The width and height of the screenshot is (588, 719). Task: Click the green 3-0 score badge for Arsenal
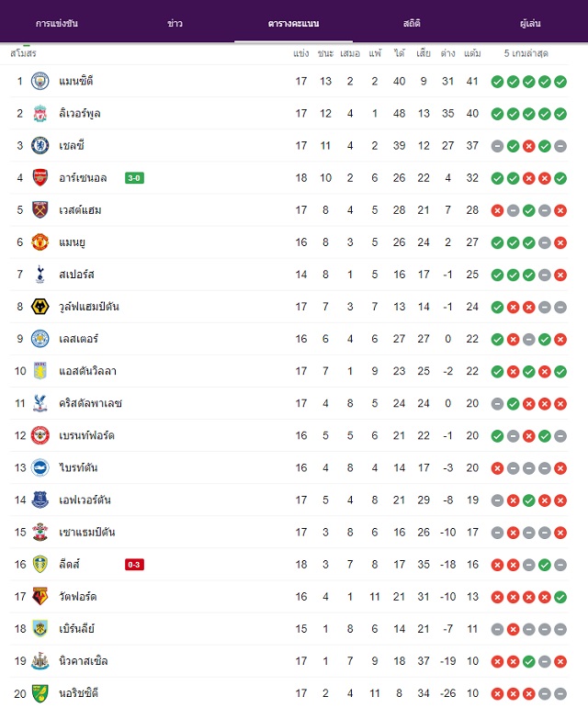coord(134,178)
